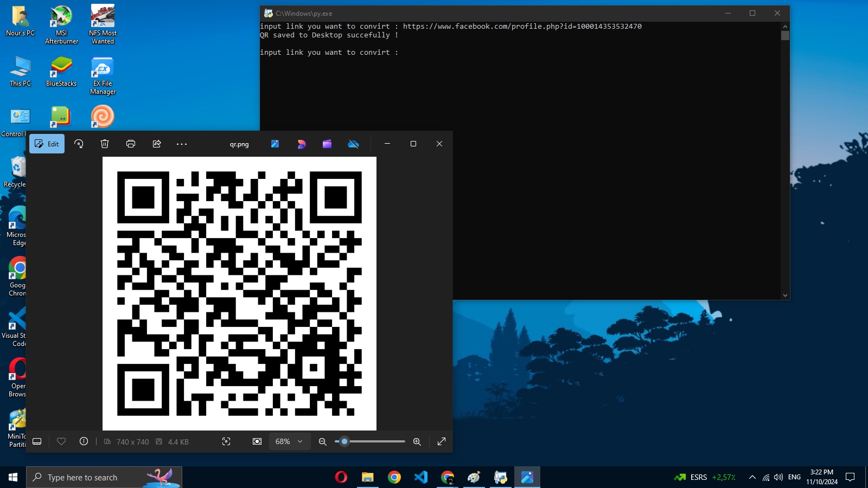Viewport: 868px width, 488px height.
Task: Print the QR code image
Action: [x=131, y=144]
